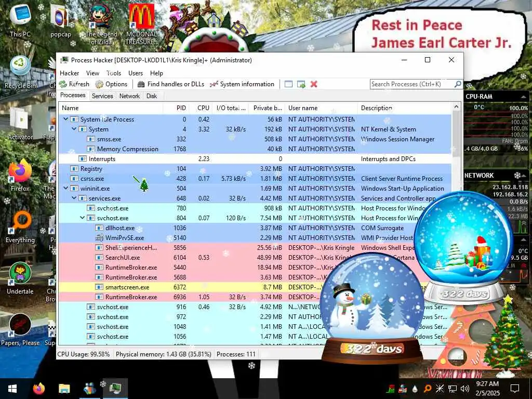
Task: Collapse the services.exe tree node
Action: pos(74,198)
